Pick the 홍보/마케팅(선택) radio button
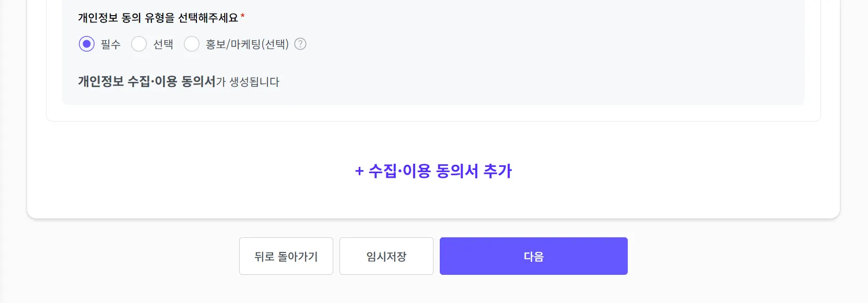Viewport: 868px width, 303px height. [x=192, y=44]
